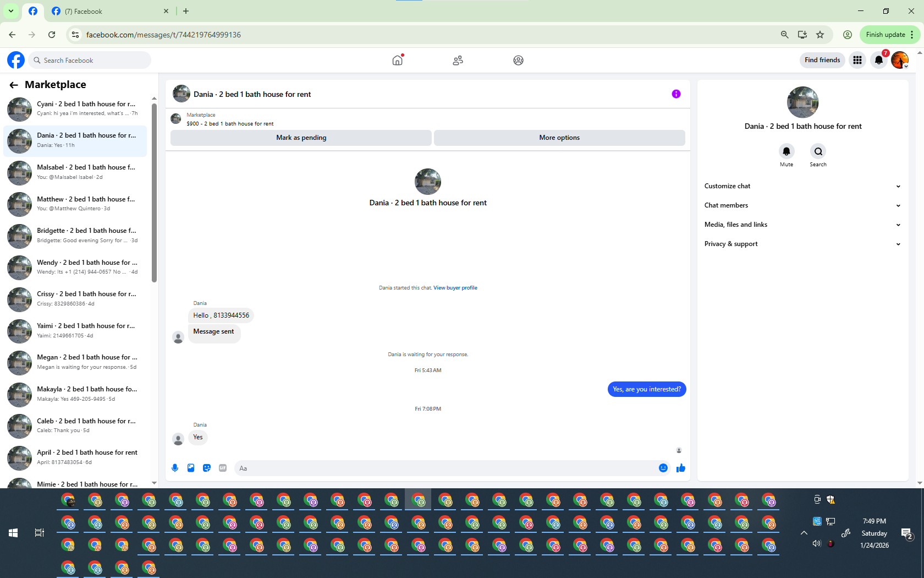Open the Facebook menu grid icon
Screen dimensions: 924x578
point(857,60)
